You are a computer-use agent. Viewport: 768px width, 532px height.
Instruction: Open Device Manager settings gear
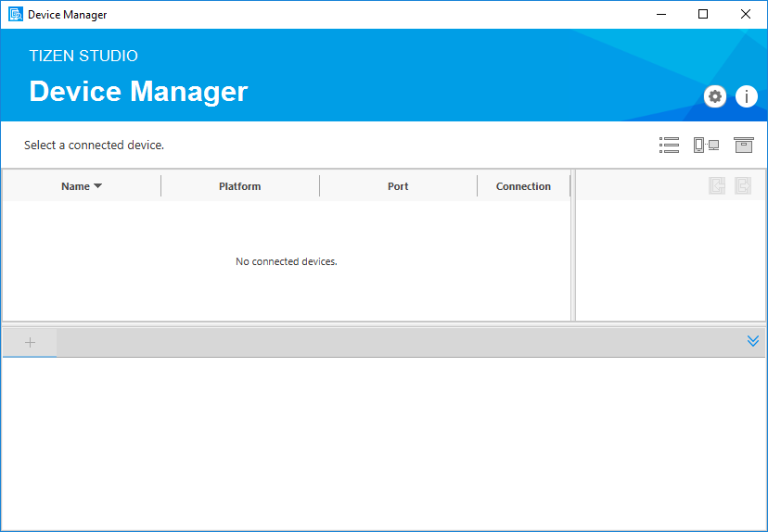point(714,96)
